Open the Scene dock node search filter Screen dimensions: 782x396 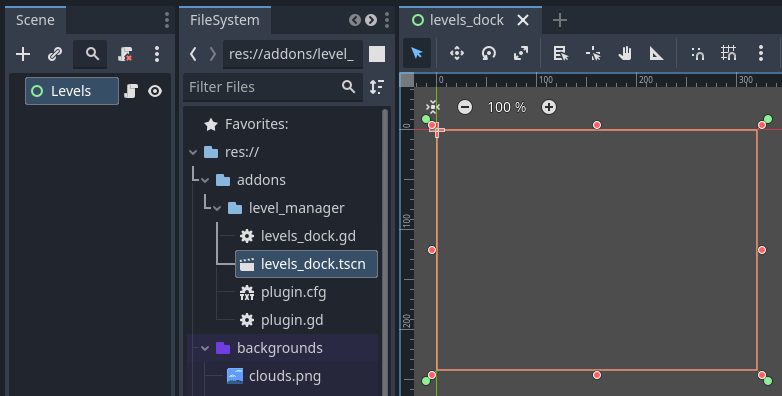[x=90, y=54]
